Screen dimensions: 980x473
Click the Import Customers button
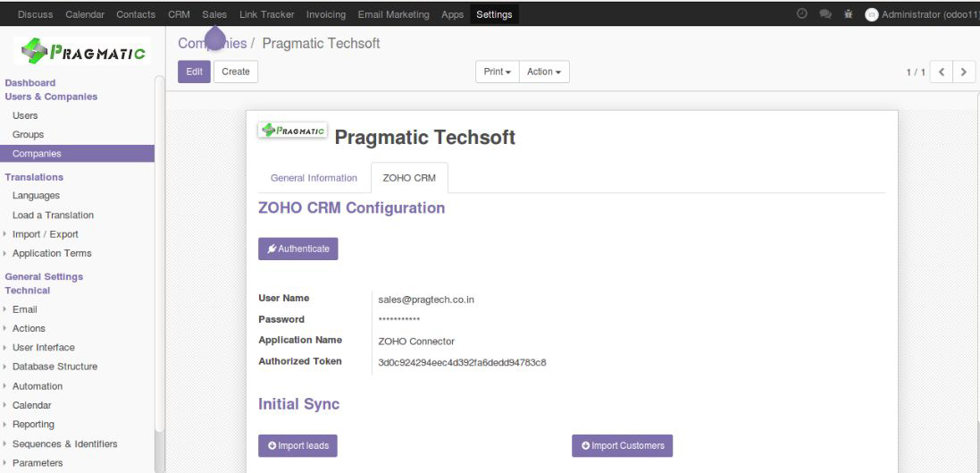tap(623, 446)
